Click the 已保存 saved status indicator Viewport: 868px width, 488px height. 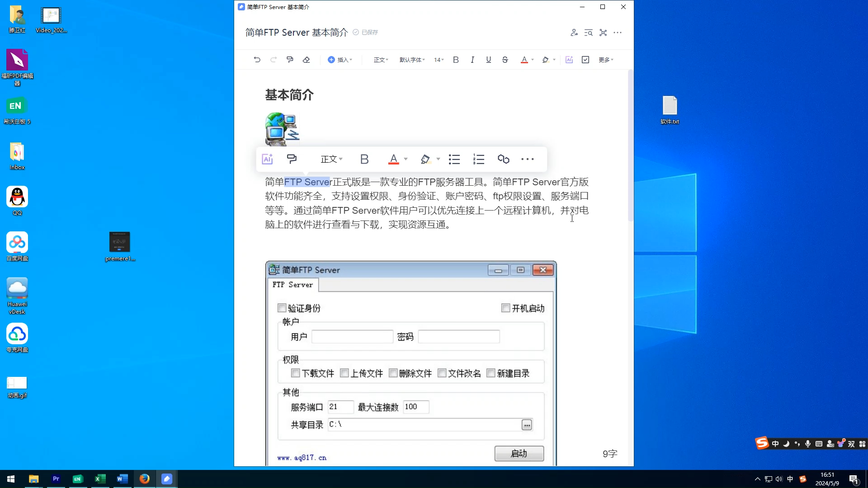[365, 33]
